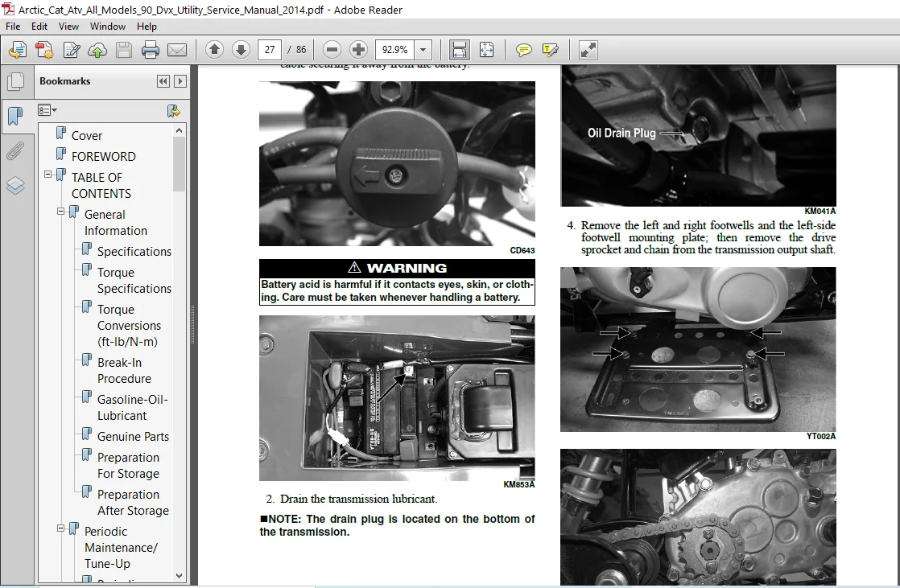Go to next page arrow
This screenshot has width=900, height=588.
(241, 50)
